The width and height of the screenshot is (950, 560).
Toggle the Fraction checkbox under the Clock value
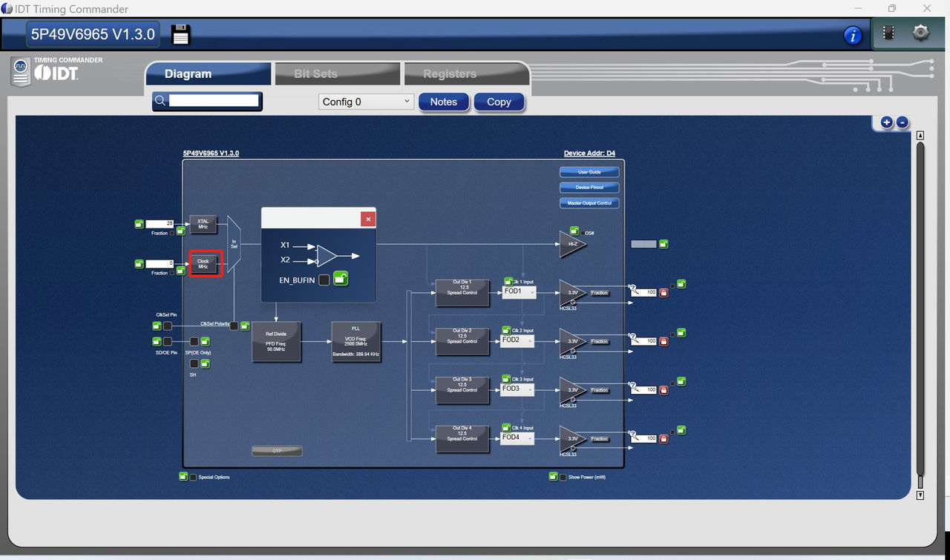click(173, 273)
